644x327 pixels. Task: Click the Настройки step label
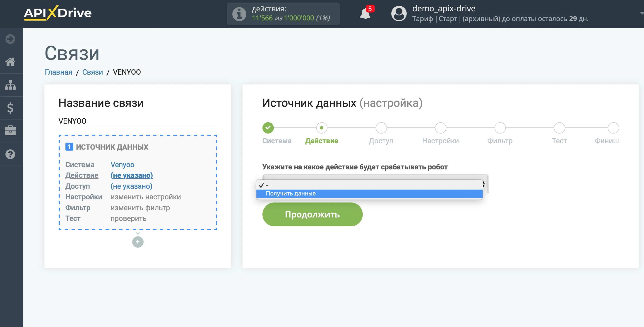(x=440, y=141)
